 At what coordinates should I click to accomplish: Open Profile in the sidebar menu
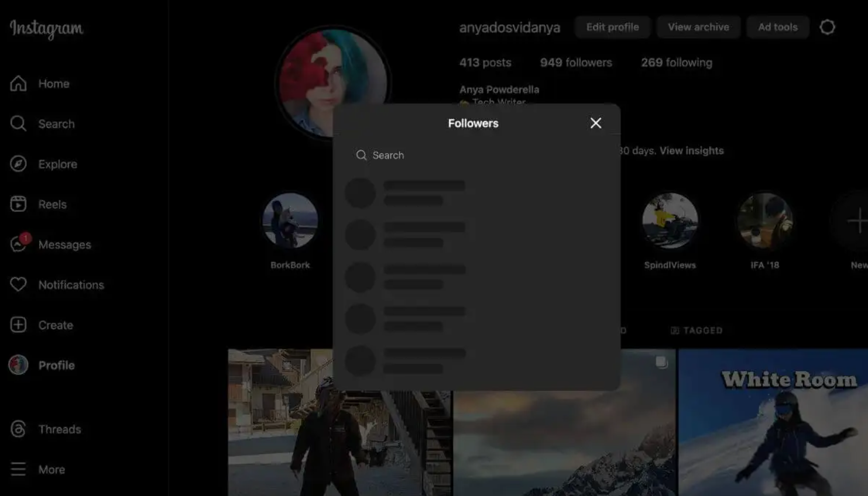tap(56, 365)
